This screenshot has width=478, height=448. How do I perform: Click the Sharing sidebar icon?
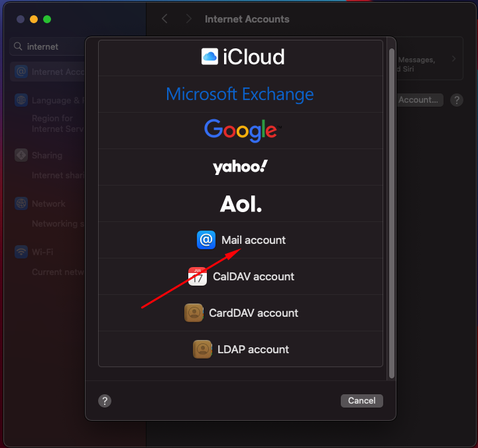[x=21, y=155]
